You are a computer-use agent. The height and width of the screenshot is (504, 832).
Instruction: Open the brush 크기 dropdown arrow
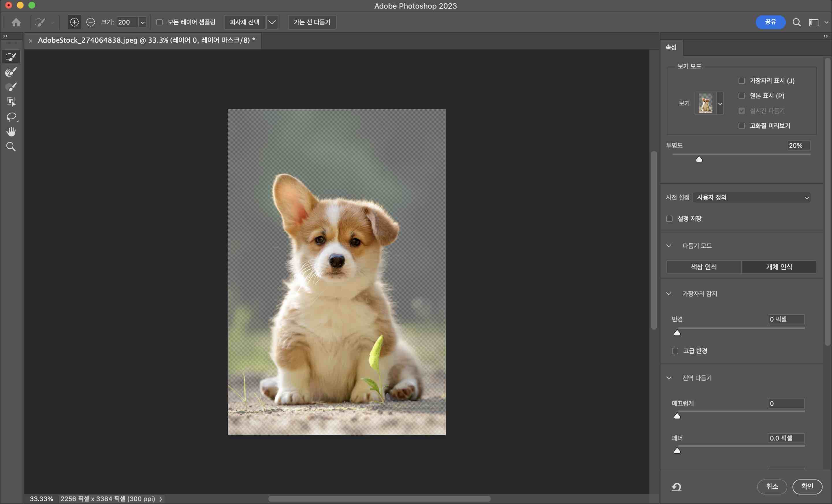pyautogui.click(x=143, y=23)
